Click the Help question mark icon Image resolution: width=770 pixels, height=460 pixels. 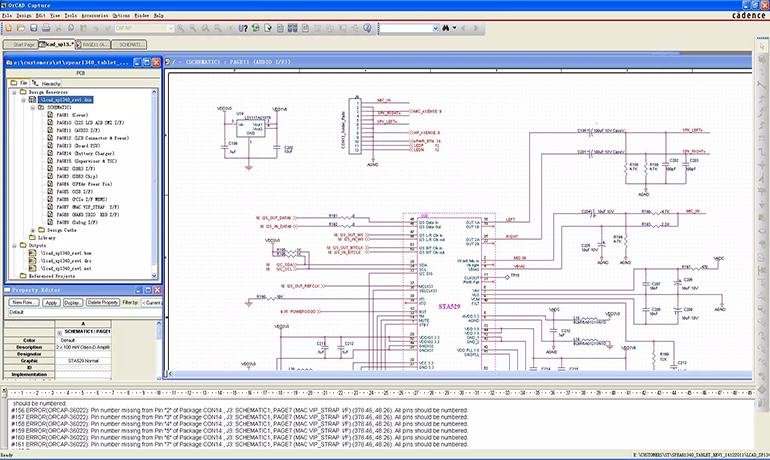(367, 28)
